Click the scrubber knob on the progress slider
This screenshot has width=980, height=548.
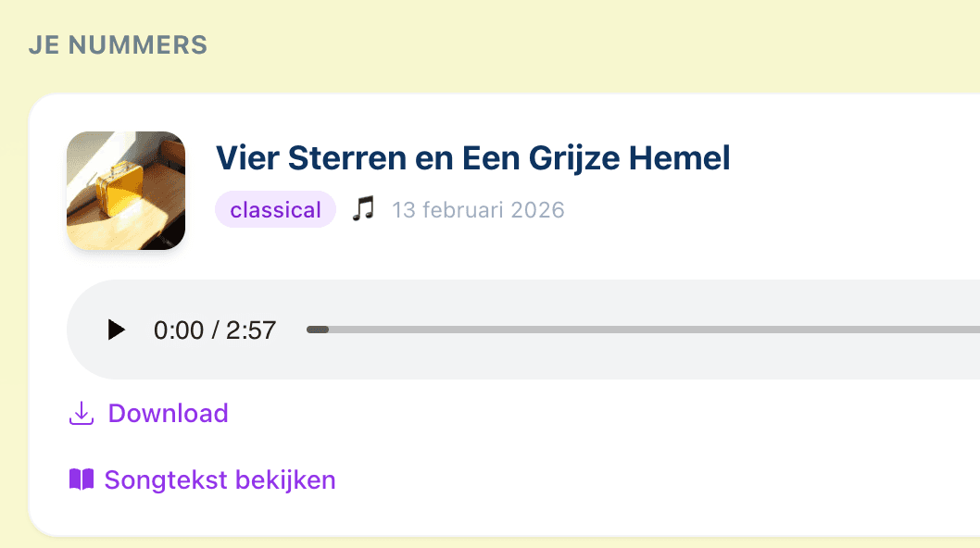[x=320, y=330]
